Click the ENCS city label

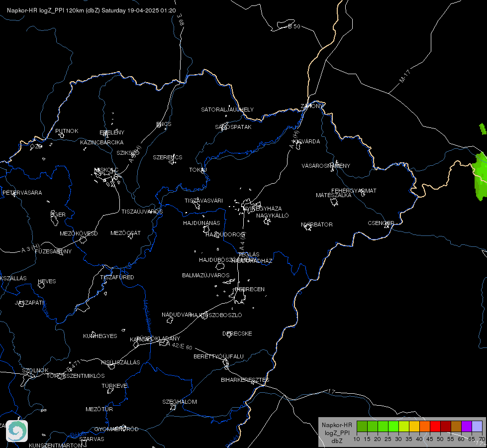pos(164,124)
